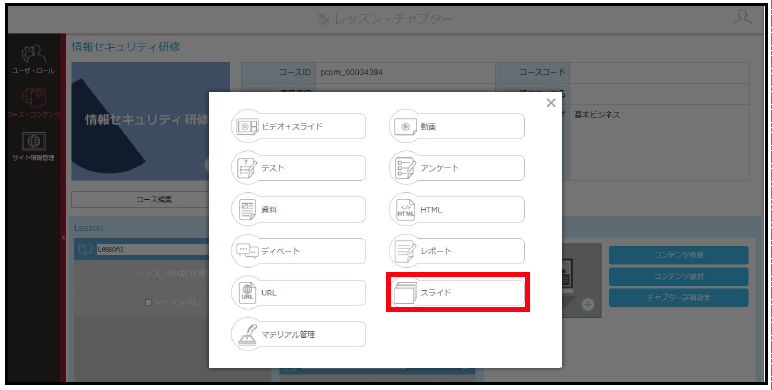This screenshot has width=772, height=390.
Task: Collapse the sidebar with the arrow handle
Action: point(63,238)
